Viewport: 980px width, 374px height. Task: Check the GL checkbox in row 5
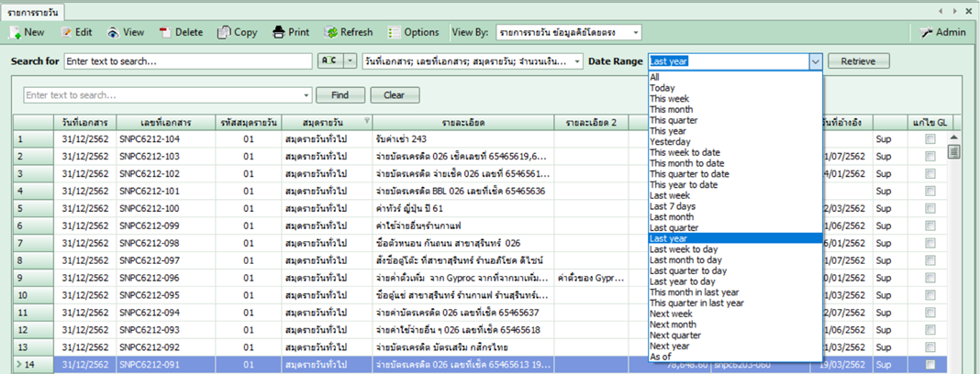tap(930, 209)
